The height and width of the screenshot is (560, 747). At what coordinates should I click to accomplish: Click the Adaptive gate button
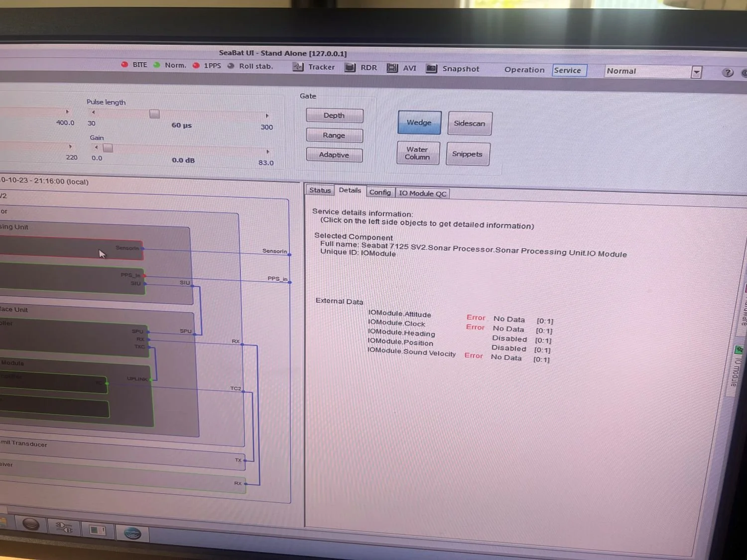pos(334,155)
